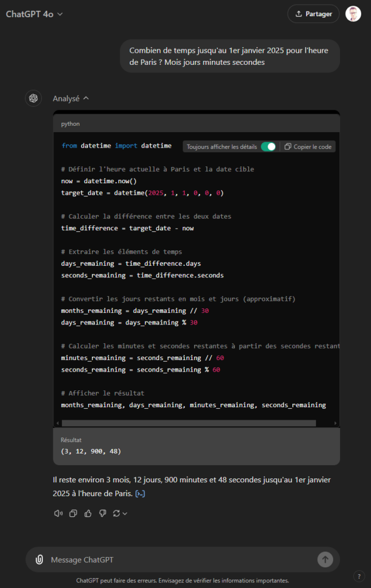Click the read aloud speaker icon
The image size is (371, 588).
click(x=58, y=513)
